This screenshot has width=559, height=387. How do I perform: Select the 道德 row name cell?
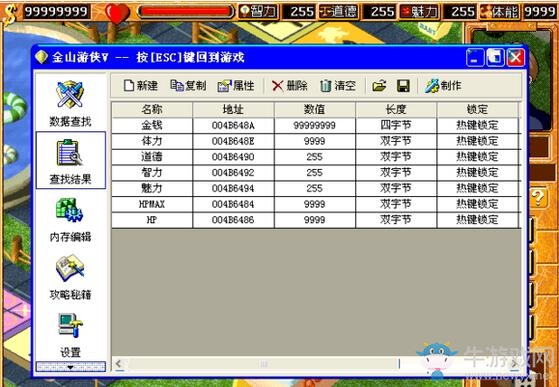(x=152, y=157)
